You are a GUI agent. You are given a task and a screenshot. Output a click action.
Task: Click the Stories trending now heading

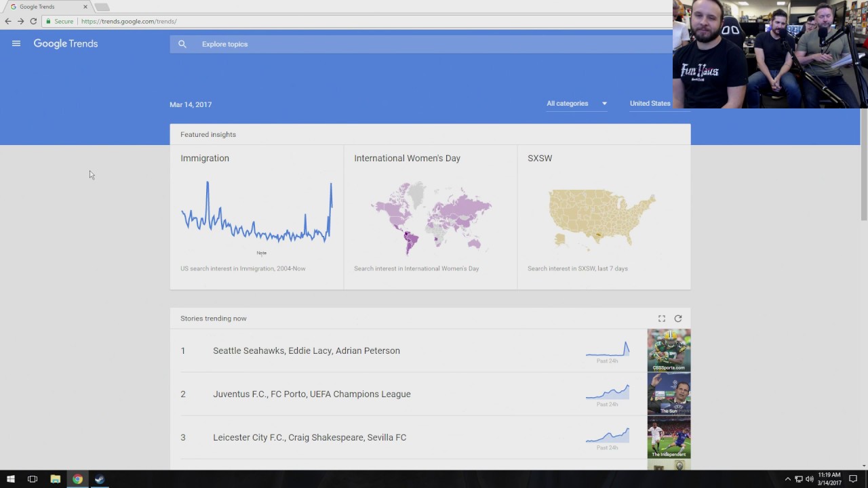pyautogui.click(x=214, y=319)
